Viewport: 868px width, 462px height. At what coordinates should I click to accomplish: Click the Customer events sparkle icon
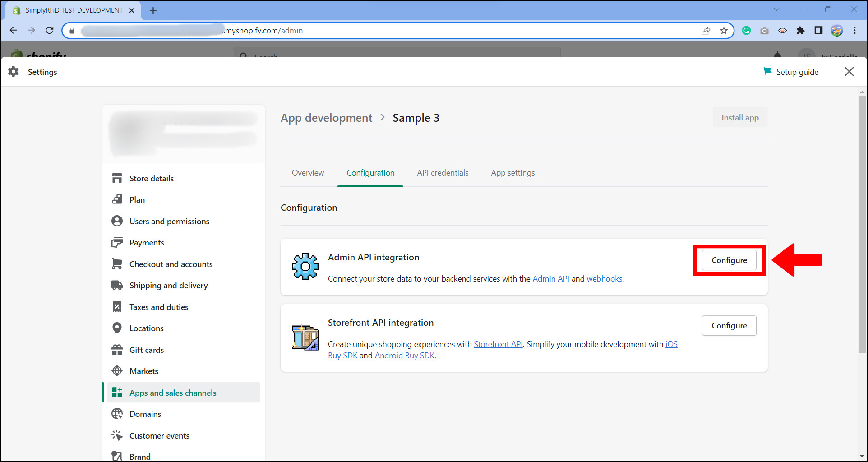tap(117, 435)
